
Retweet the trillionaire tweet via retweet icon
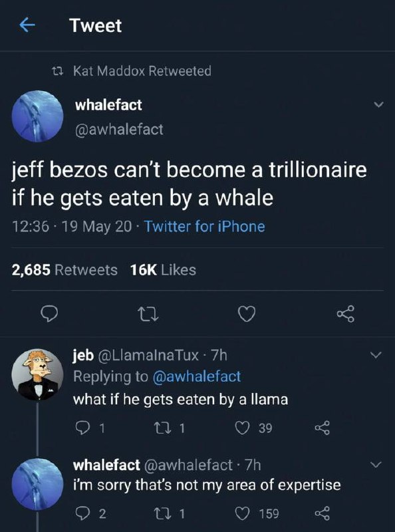tap(146, 314)
